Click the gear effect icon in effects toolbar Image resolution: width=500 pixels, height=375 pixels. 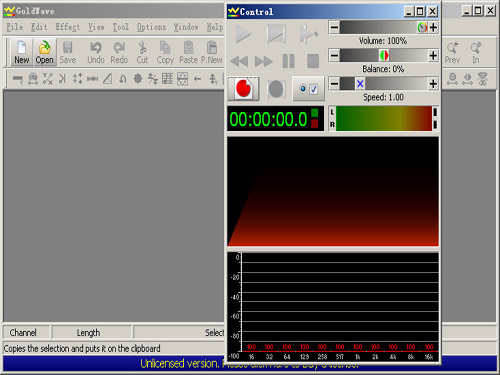138,79
